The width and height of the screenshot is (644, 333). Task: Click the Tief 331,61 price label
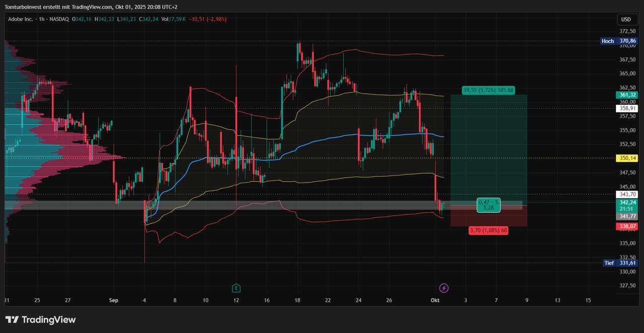coord(620,263)
